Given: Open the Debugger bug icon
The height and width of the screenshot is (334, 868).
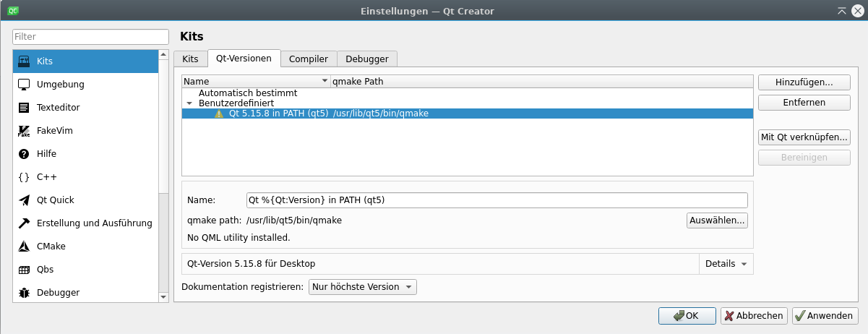Looking at the screenshot, I should (24, 293).
